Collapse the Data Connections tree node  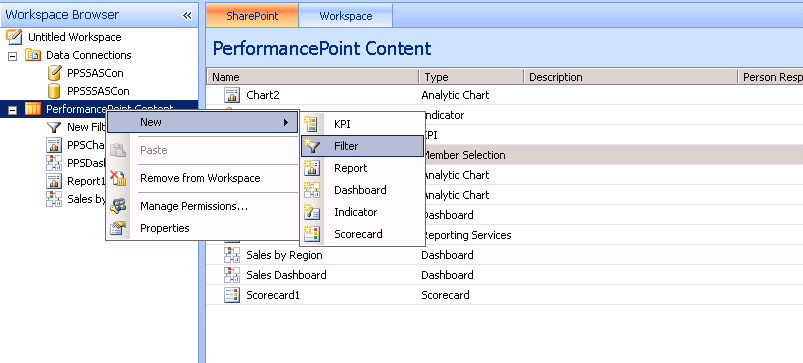(x=12, y=55)
